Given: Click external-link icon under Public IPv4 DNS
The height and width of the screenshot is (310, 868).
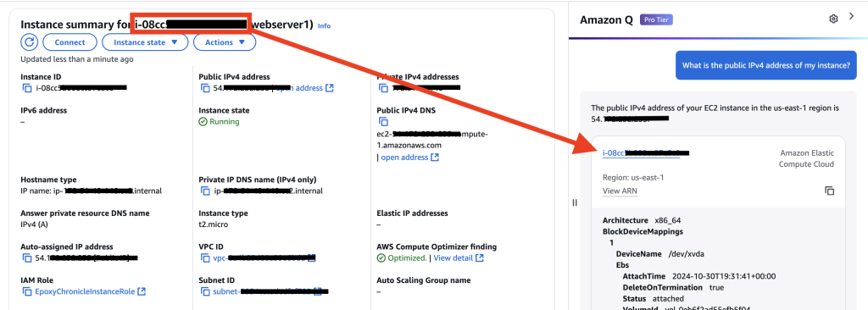Looking at the screenshot, I should tap(435, 158).
